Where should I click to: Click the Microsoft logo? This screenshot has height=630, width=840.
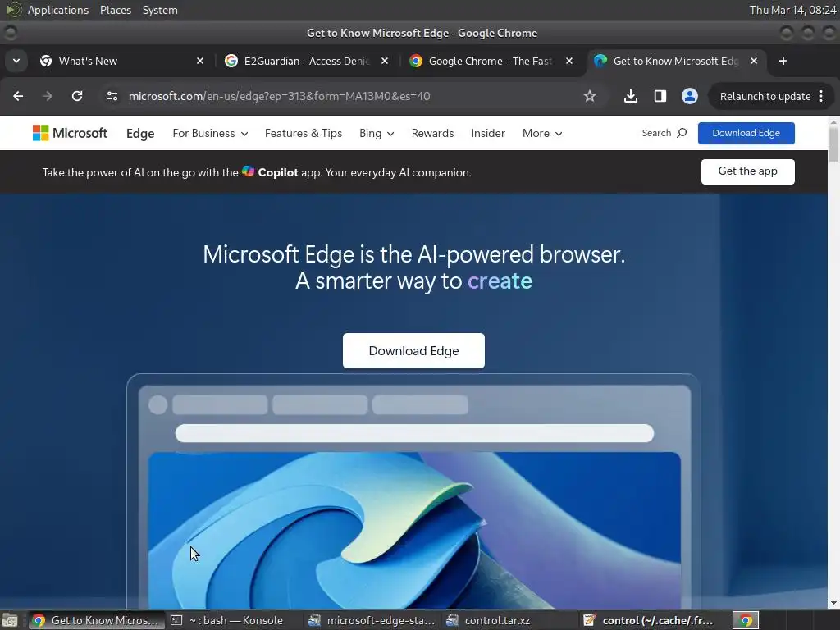tap(71, 133)
